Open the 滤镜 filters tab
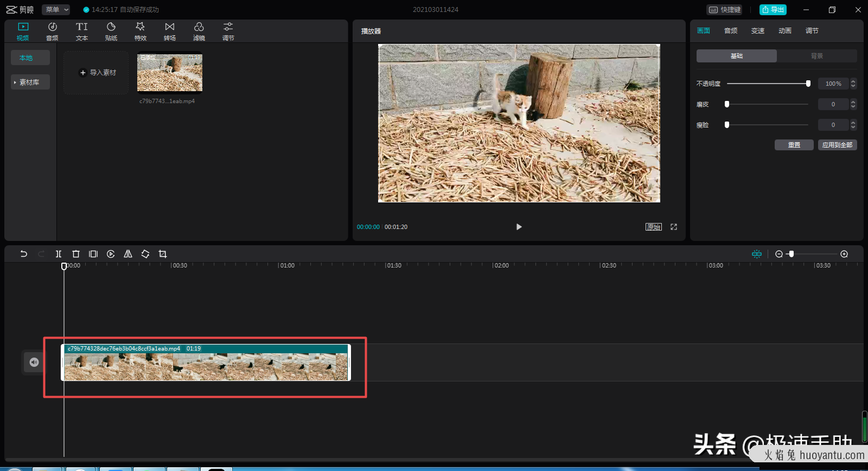The image size is (868, 471). click(x=199, y=31)
